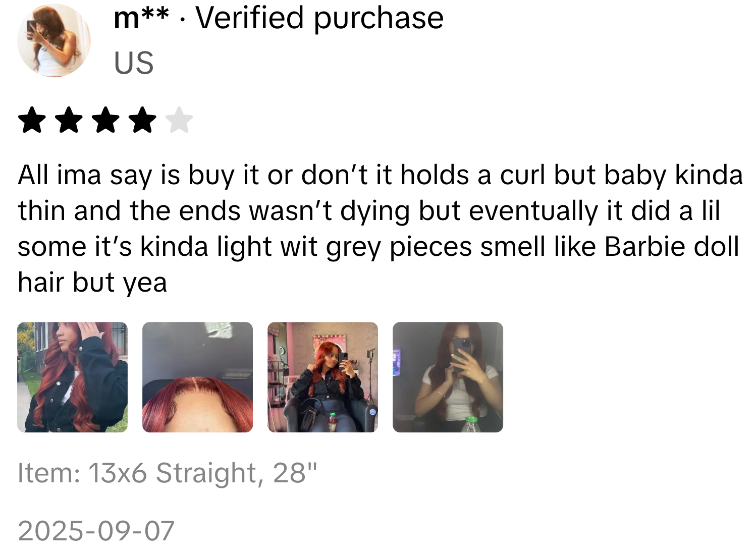756x555 pixels.
Task: Click the words Barbie doll in review
Action: pyautogui.click(x=672, y=247)
